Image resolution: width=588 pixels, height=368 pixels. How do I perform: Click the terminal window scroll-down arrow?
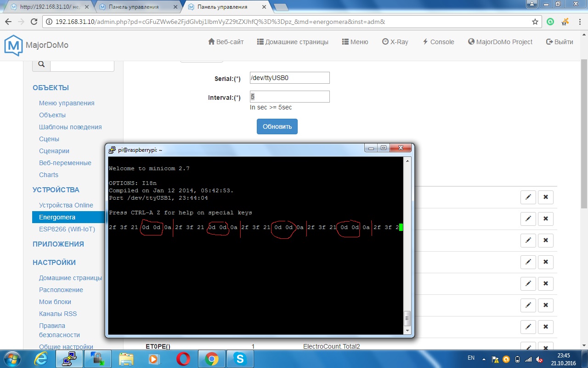pyautogui.click(x=407, y=330)
